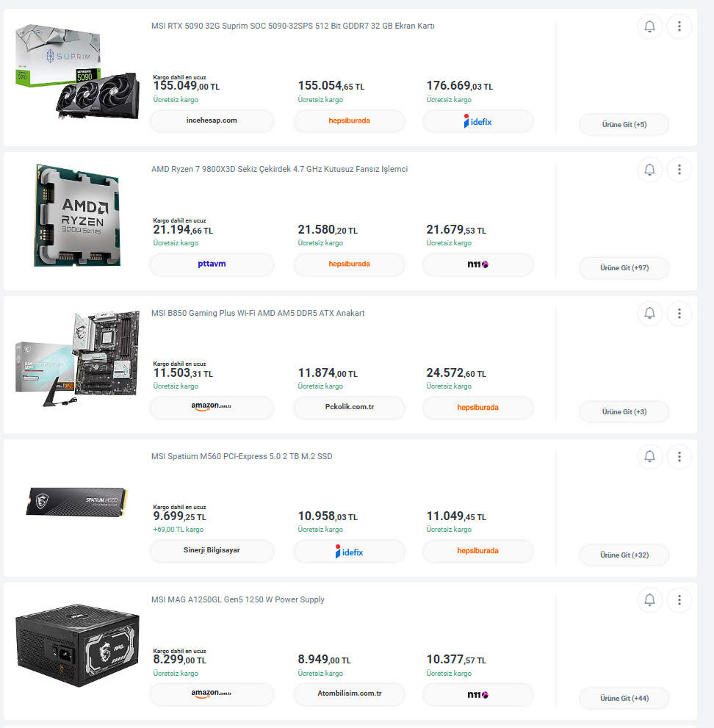Open n11 offer for Ryzen 7 9800X3D
The width and height of the screenshot is (714, 728).
coord(477,264)
